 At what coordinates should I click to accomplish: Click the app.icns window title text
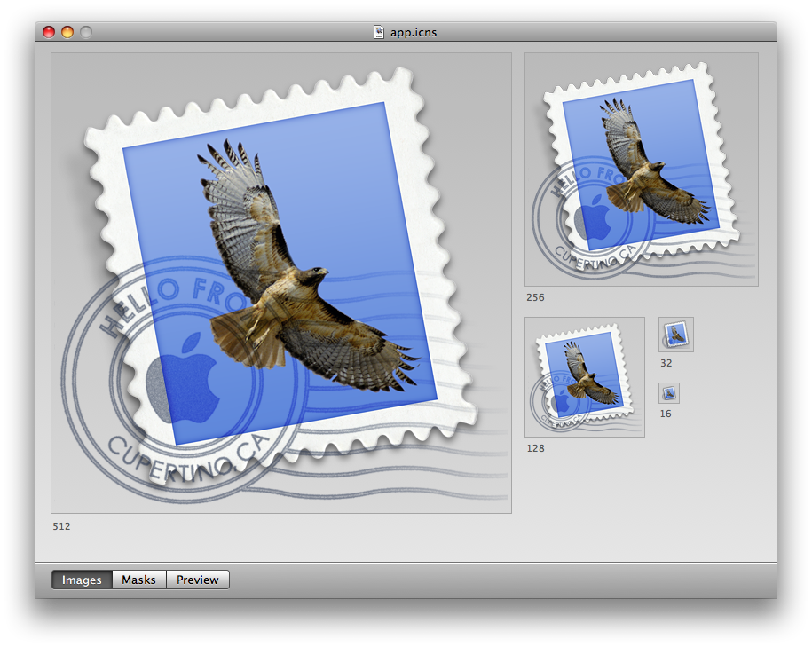coord(414,32)
